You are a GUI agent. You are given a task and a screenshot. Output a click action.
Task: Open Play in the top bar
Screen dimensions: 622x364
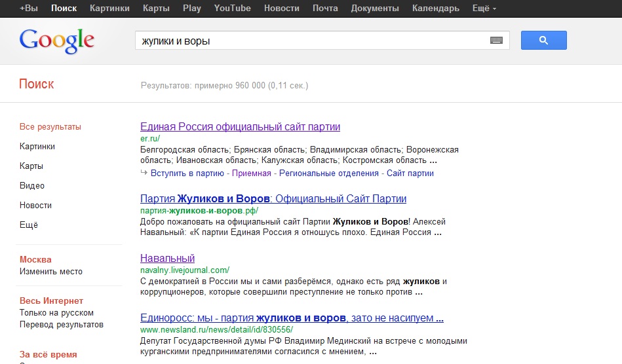192,9
